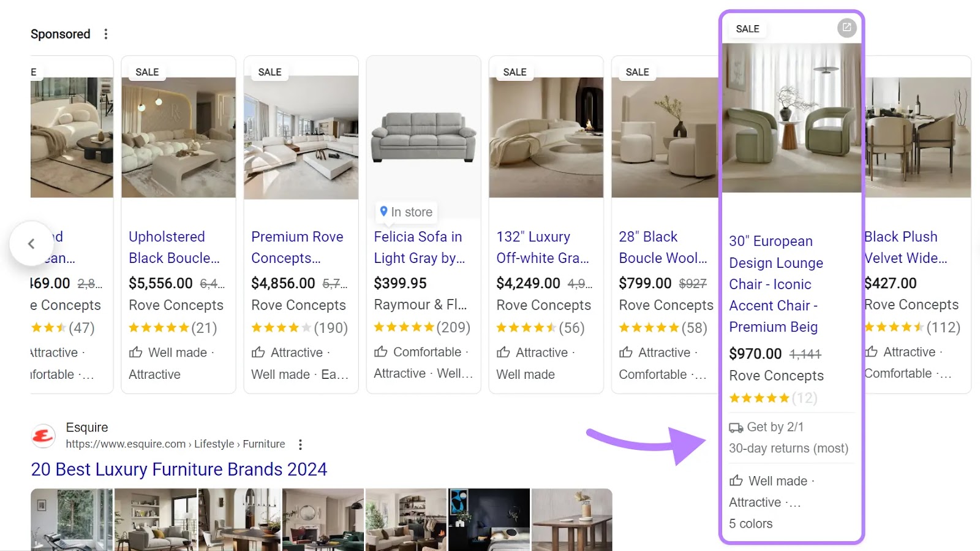This screenshot has width=980, height=551.
Task: Click thumbs-up icon next to Well made in highlighted card
Action: point(736,481)
